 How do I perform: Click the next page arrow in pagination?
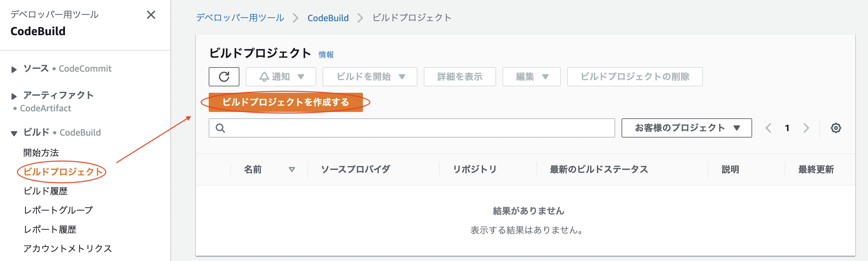click(x=806, y=128)
